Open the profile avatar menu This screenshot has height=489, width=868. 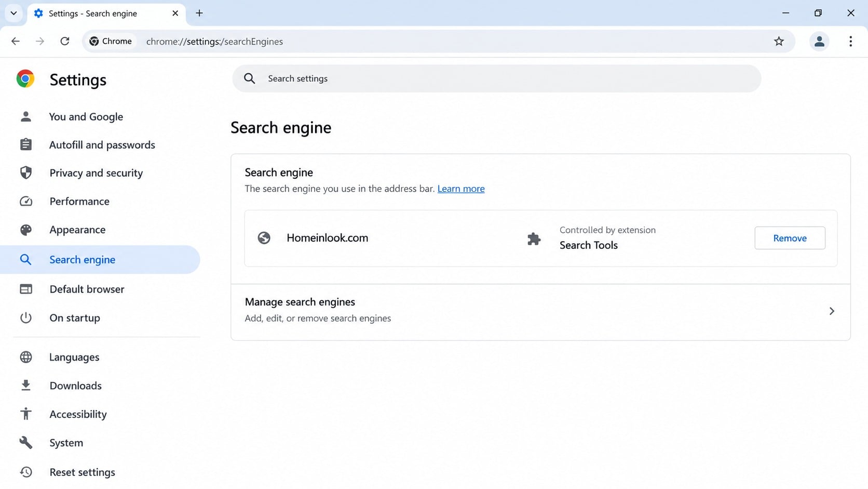(819, 41)
